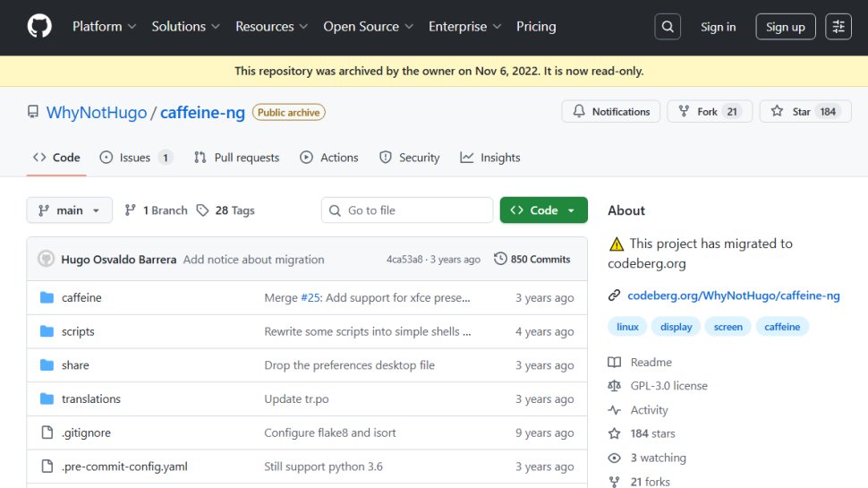Viewport: 868px width, 488px height.
Task: Click the fork icon beside 21 forks
Action: [x=615, y=482]
